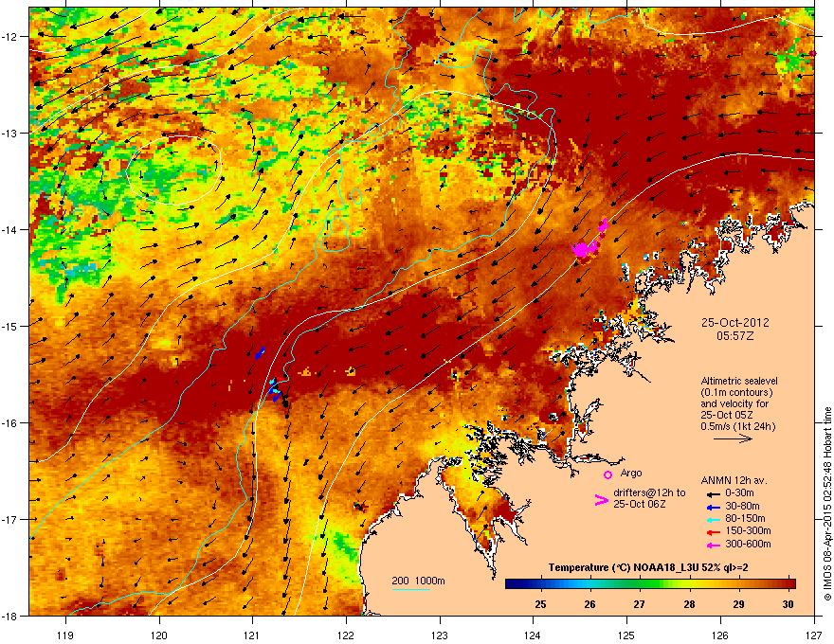Click the longitude axis label 121

252,635
